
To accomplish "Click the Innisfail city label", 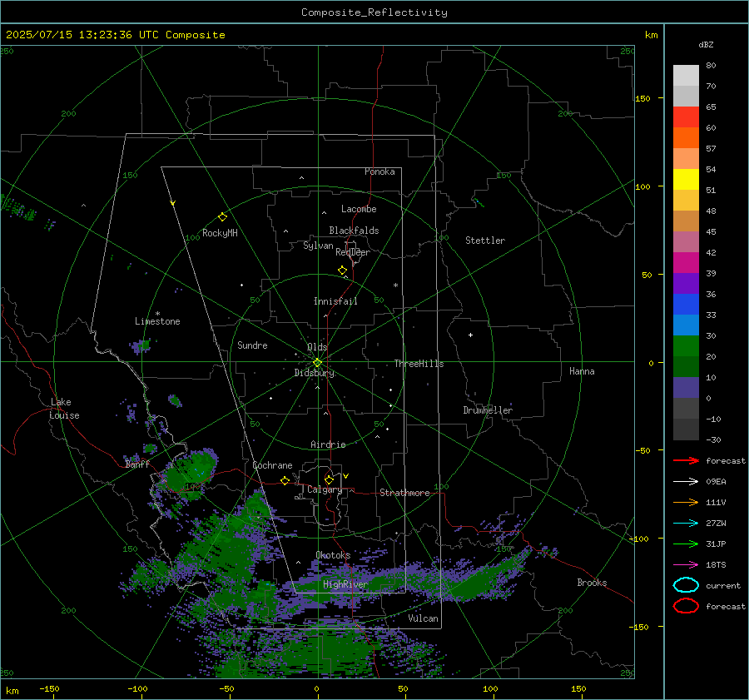I will 335,301.
